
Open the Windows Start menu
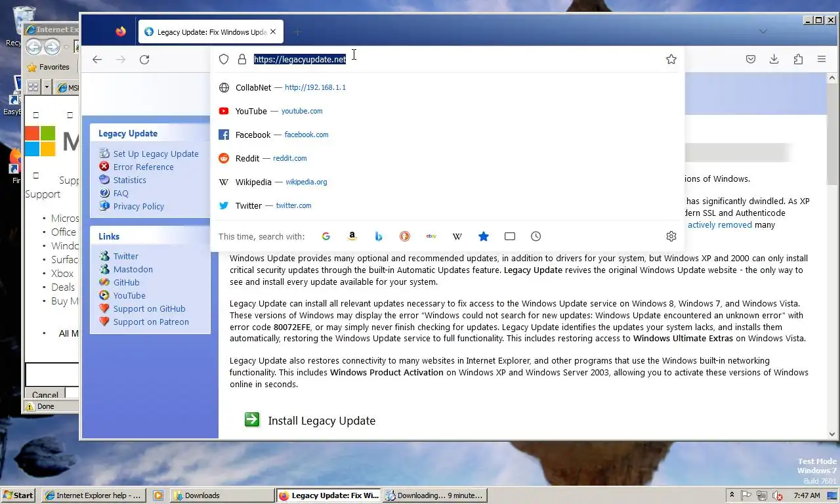tap(18, 495)
